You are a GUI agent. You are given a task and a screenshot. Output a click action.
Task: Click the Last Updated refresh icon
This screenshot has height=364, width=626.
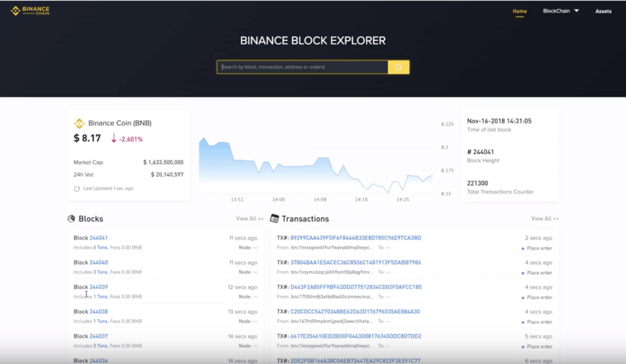tap(77, 189)
